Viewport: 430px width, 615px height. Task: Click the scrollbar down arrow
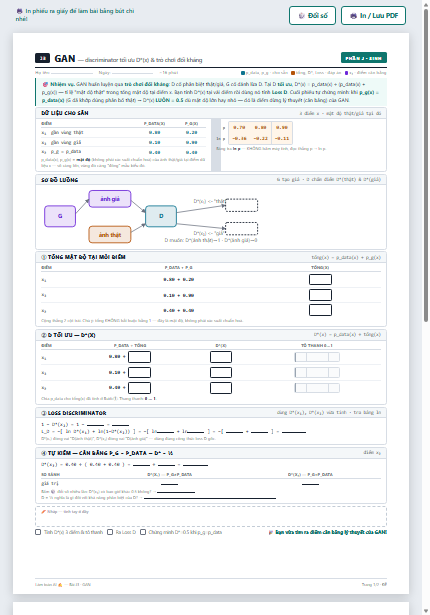(426, 611)
